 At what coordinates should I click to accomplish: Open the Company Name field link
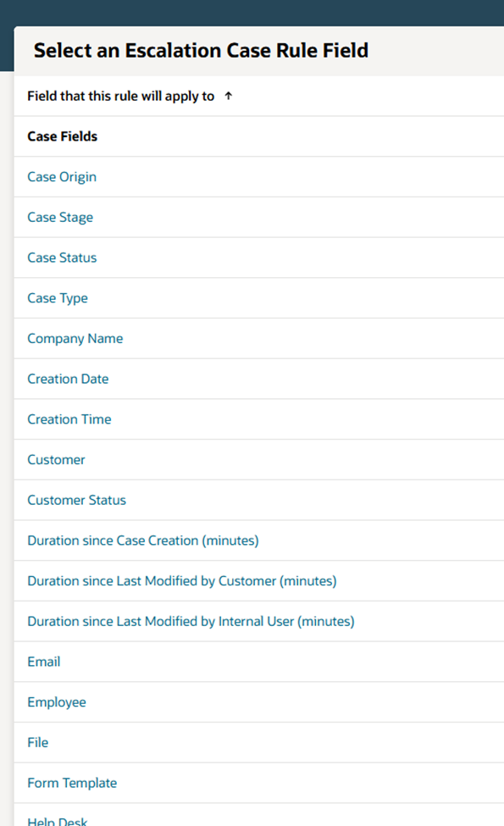tap(75, 338)
